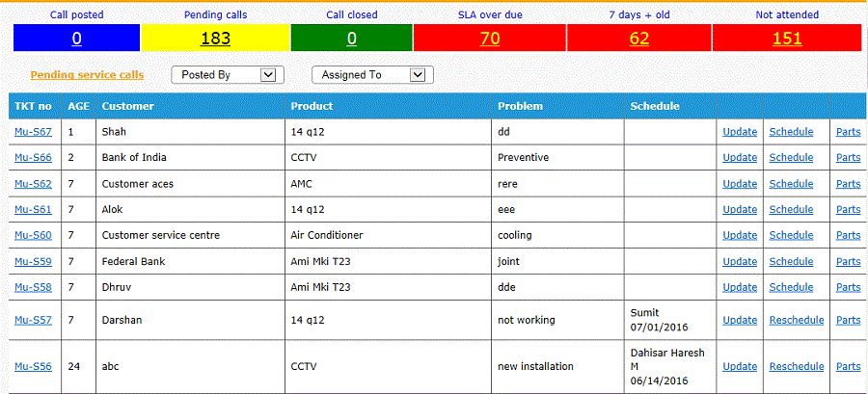Image resolution: width=868 pixels, height=394 pixels.
Task: Open ticket Mu-S58
Action: coord(33,287)
